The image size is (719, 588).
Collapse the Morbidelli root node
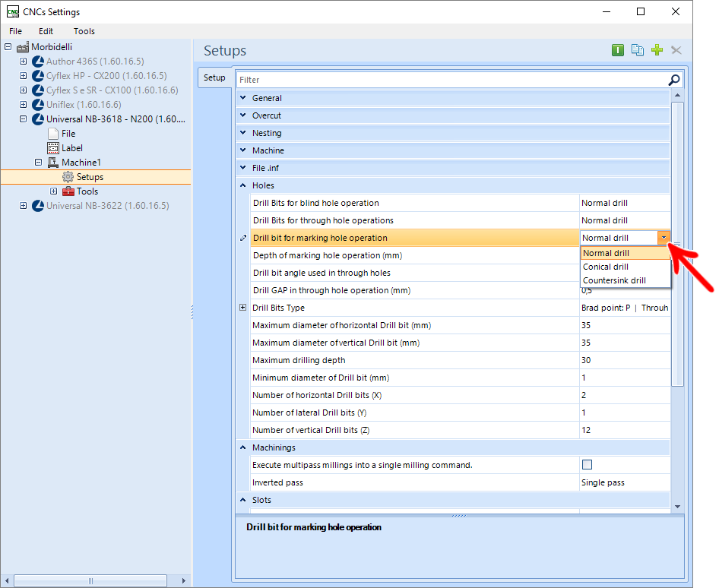(8, 47)
